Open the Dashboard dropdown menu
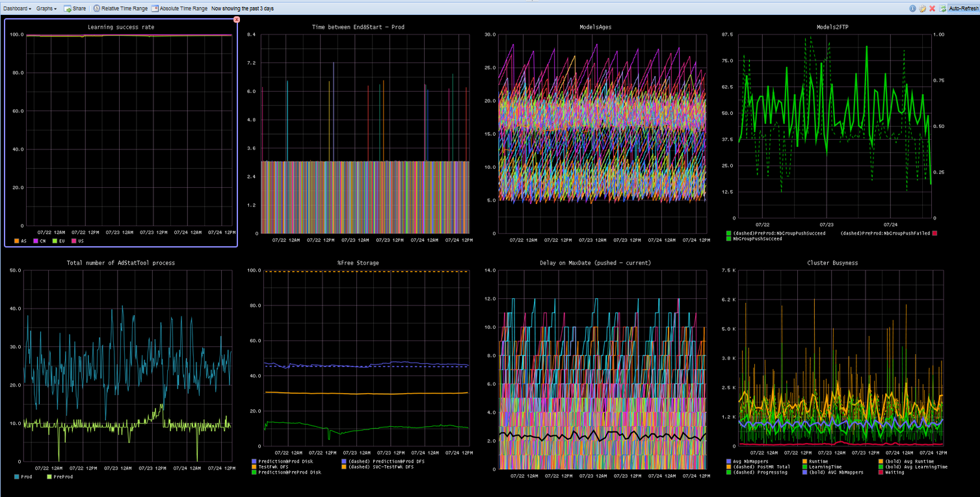This screenshot has height=497, width=980. 16,8
